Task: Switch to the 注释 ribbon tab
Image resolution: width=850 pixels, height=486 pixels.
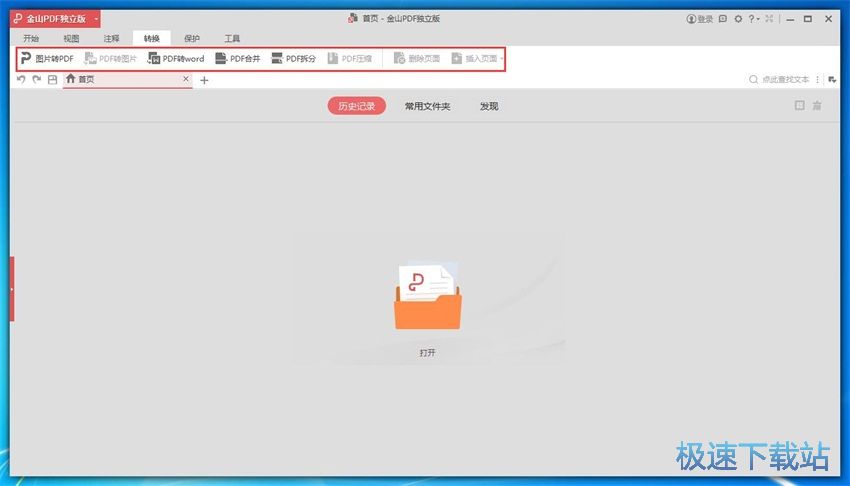Action: pos(111,38)
